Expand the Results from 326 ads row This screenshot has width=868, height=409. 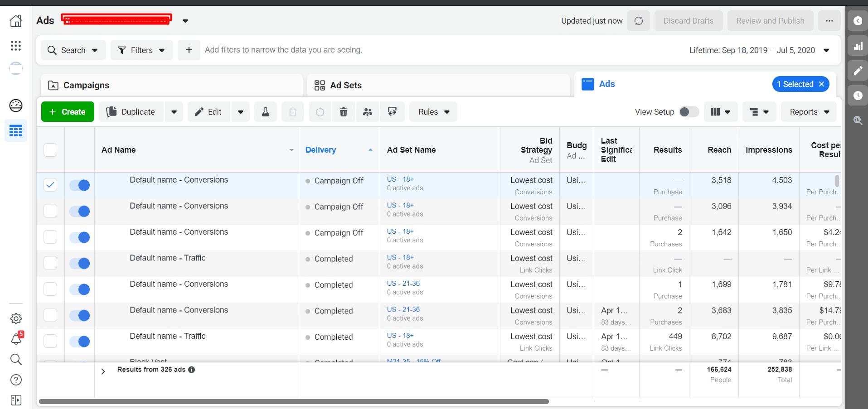103,371
